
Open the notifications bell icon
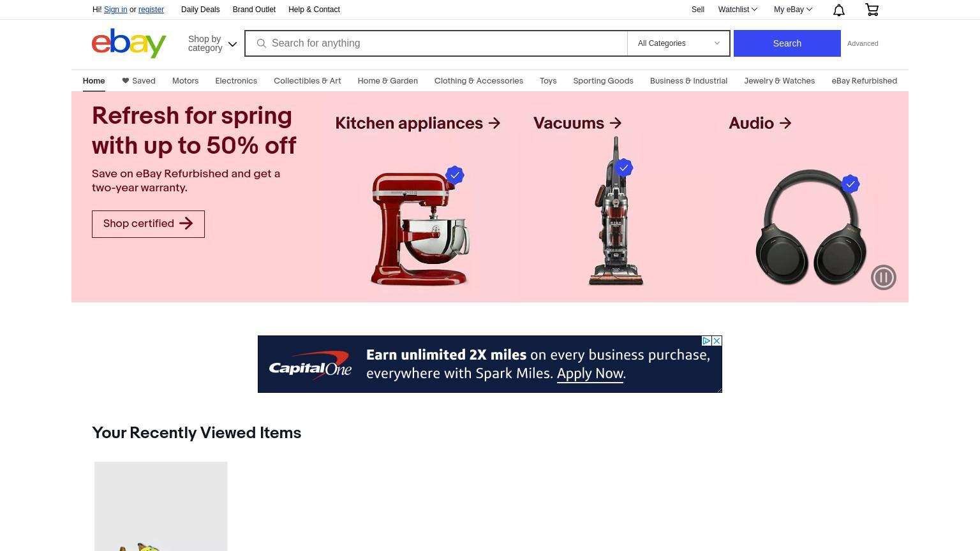(839, 10)
